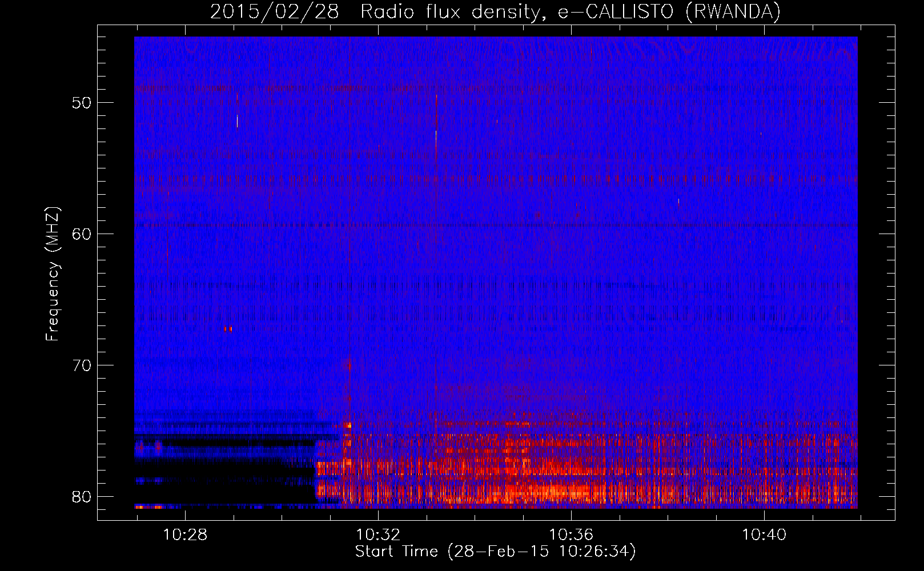This screenshot has height=571, width=924.
Task: Select the 10:36 time tick label
Action: click(x=571, y=535)
